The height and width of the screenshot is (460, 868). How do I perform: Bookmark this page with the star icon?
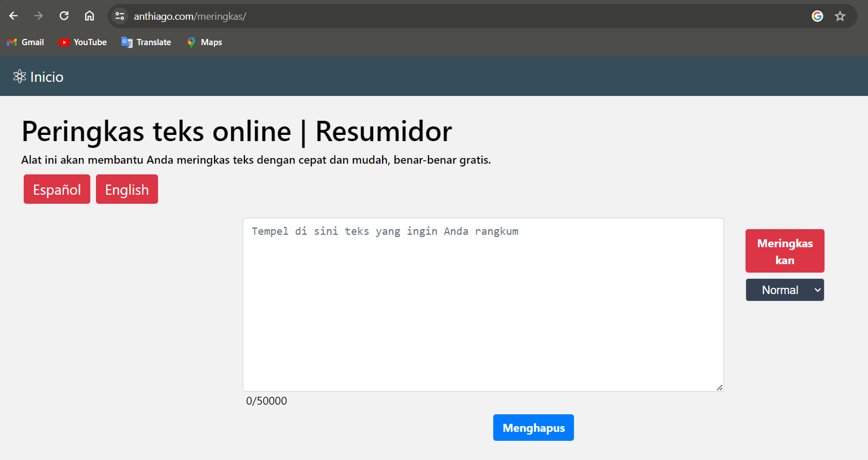(x=840, y=16)
